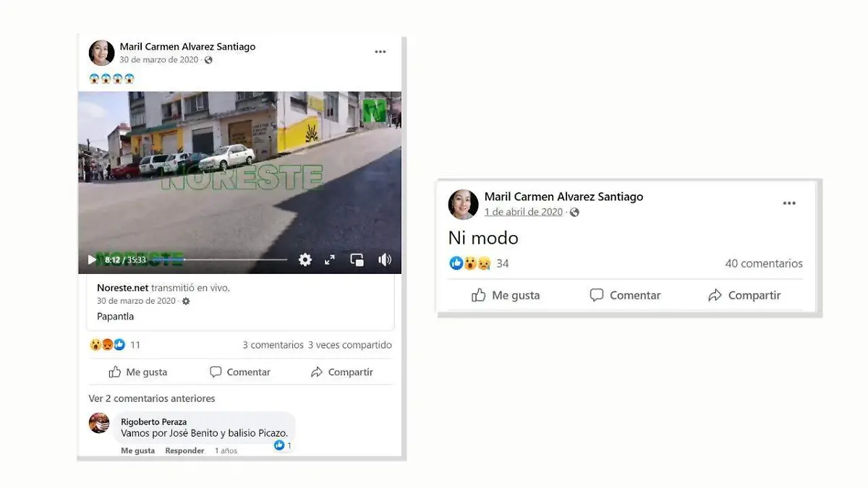Open three-dot menu on 'Ni modo' post
Screen dimensions: 868x488
coord(789,204)
